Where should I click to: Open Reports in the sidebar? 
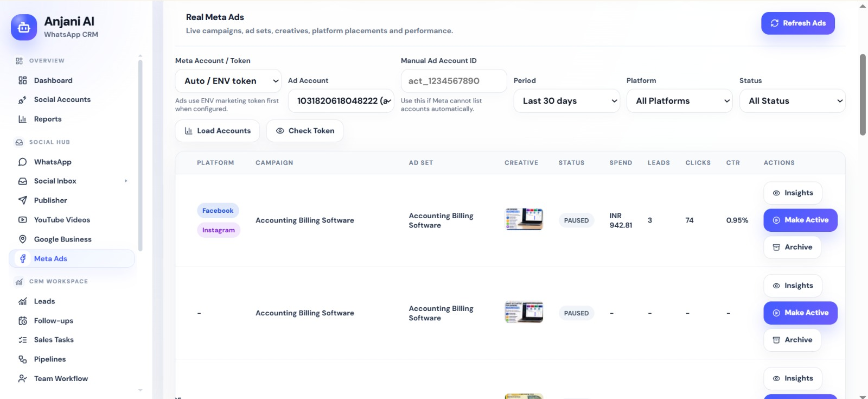pos(72,119)
